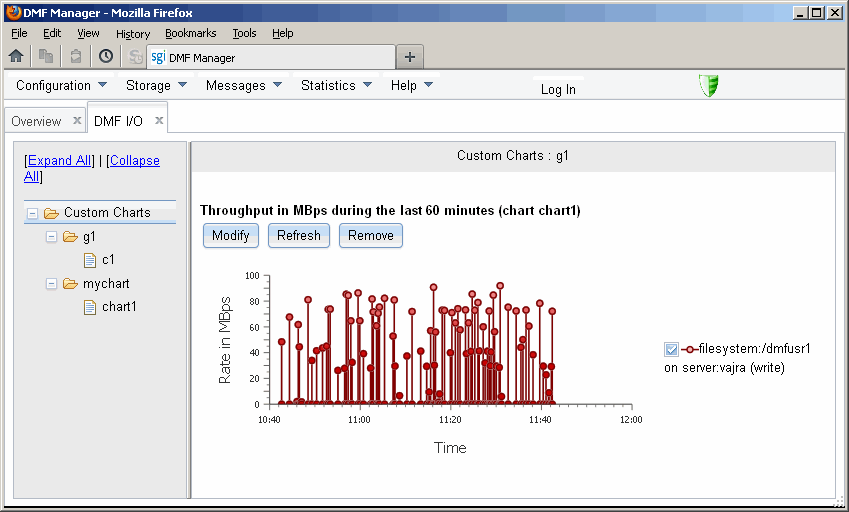Close the Overview tab
This screenshot has height=512, width=849.
point(77,121)
